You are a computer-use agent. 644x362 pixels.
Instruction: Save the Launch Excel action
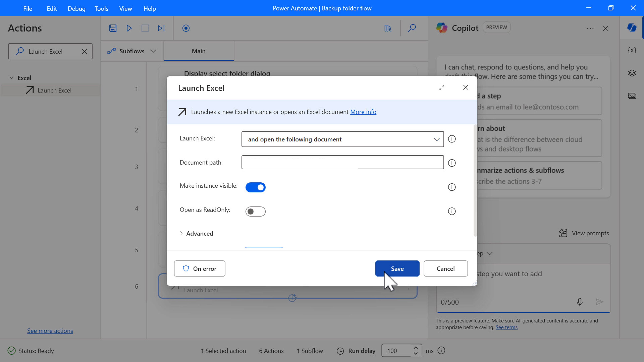[x=397, y=268]
